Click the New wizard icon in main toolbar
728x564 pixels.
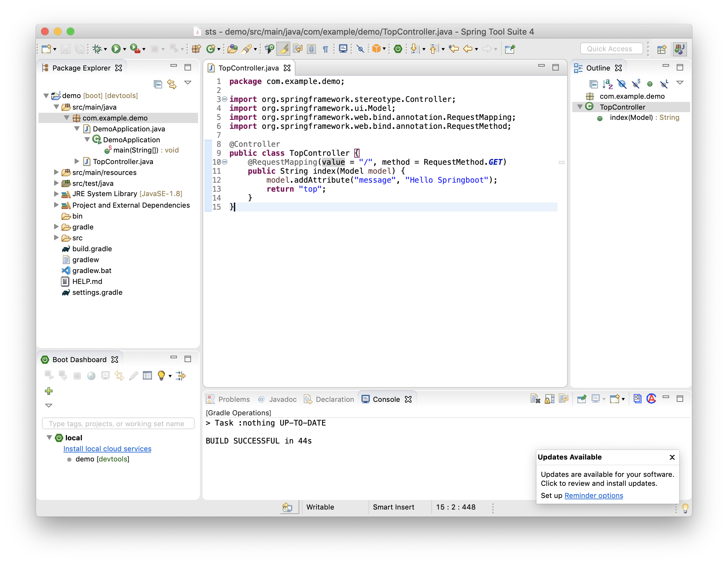click(x=46, y=49)
